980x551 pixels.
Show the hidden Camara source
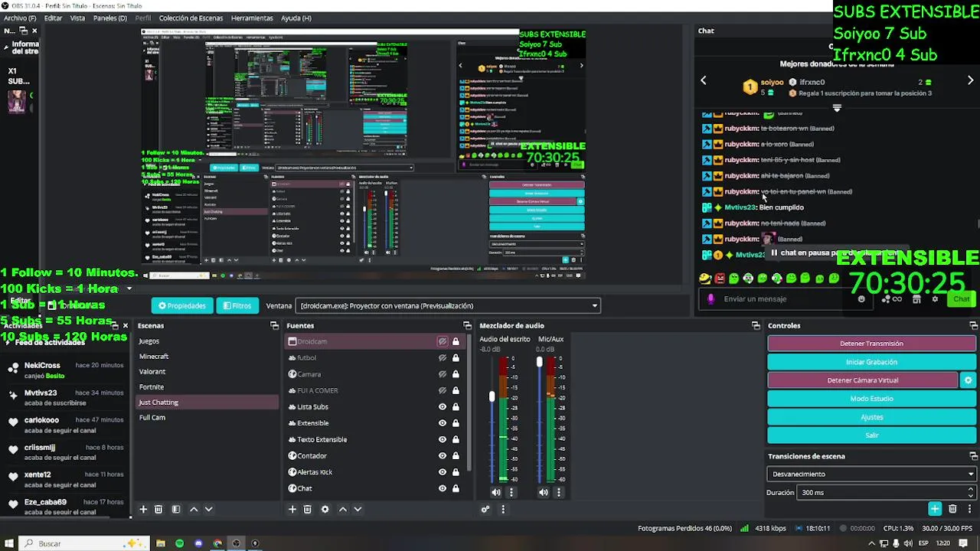443,374
